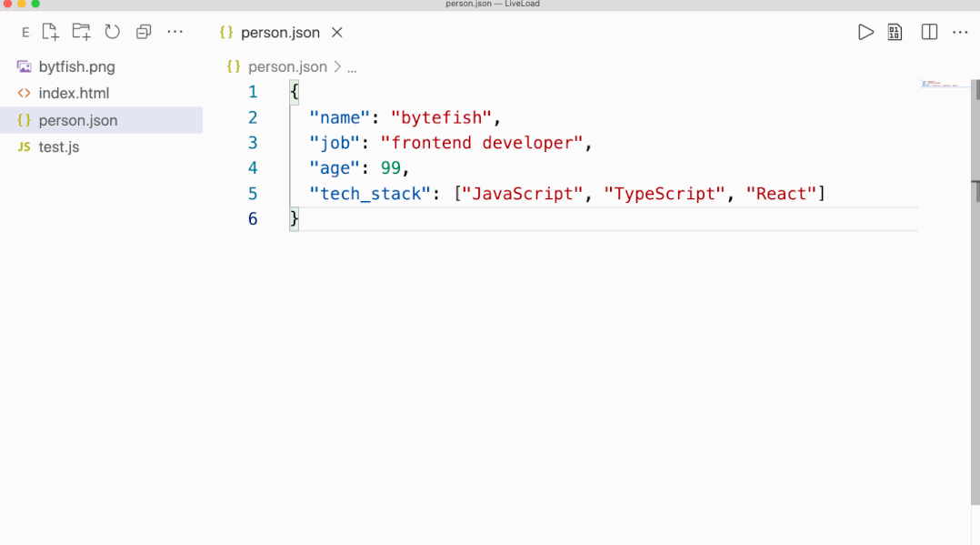
Task: Click the New File icon in explorer
Action: pyautogui.click(x=50, y=32)
